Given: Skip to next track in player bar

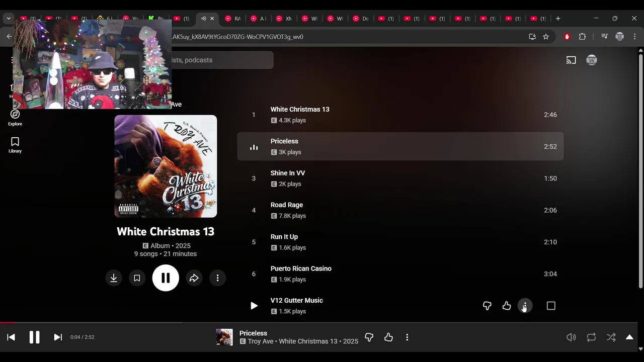Looking at the screenshot, I should [58, 337].
